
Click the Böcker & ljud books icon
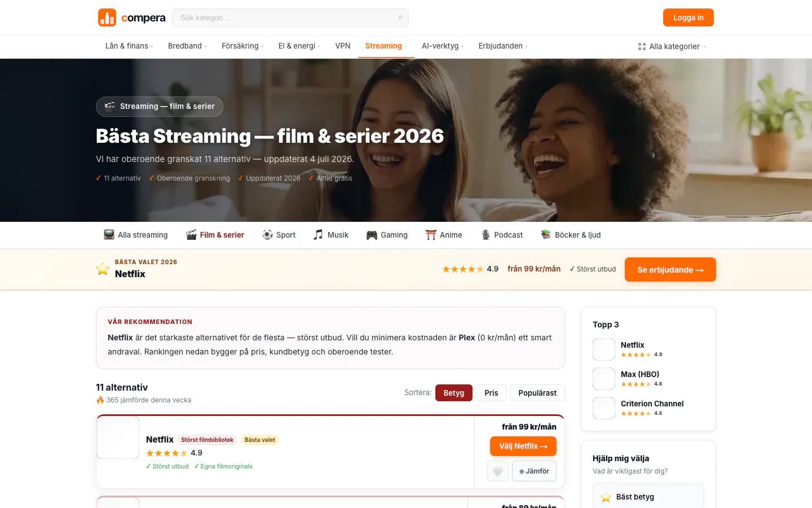click(x=546, y=235)
